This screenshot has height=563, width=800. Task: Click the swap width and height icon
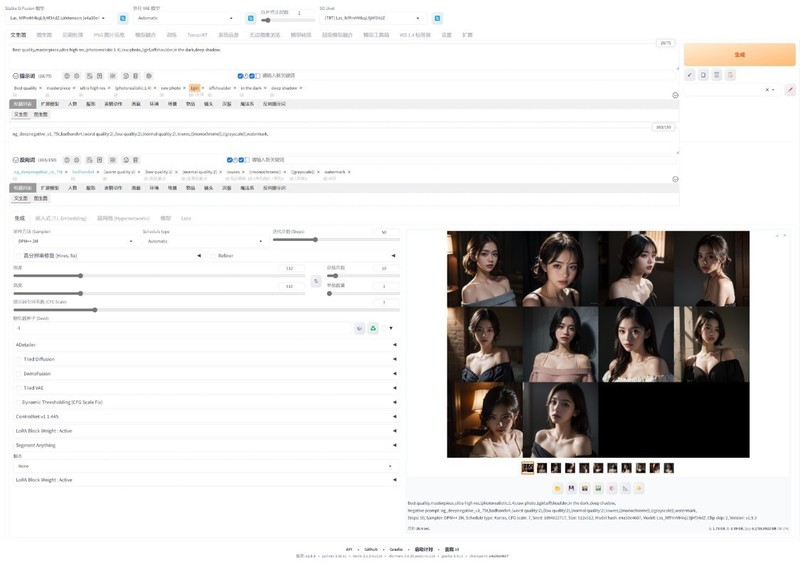316,281
